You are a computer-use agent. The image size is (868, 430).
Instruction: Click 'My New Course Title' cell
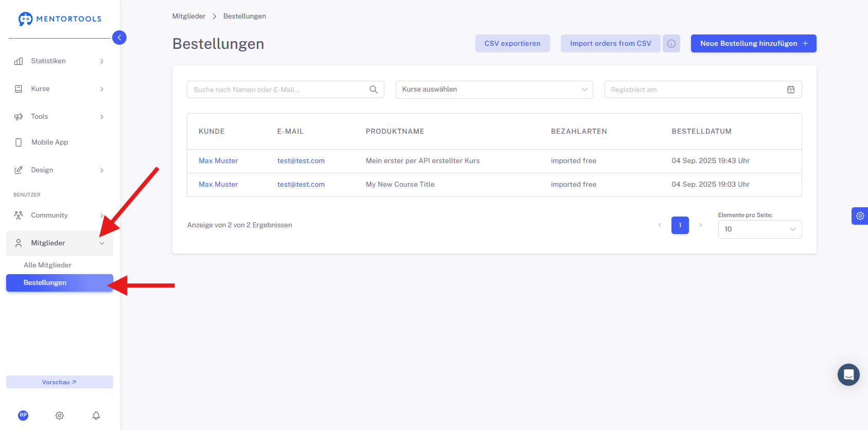[x=400, y=185]
